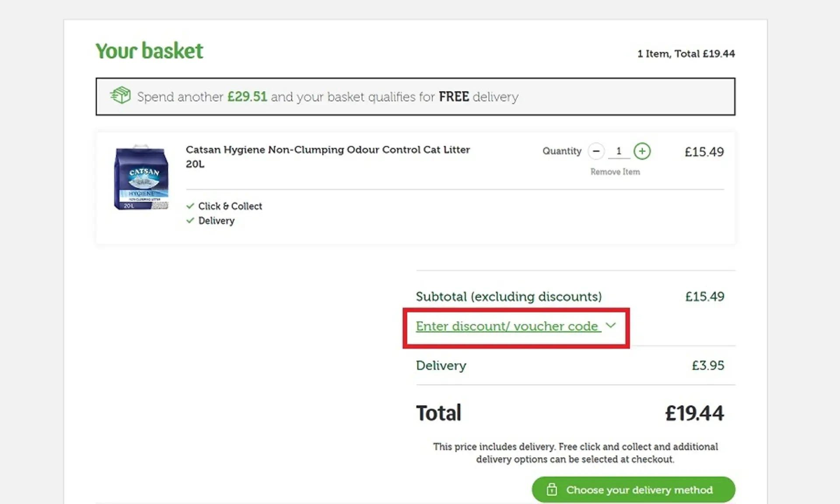This screenshot has width=840, height=504.
Task: Click the £29.51 amount in free delivery banner
Action: click(x=247, y=97)
